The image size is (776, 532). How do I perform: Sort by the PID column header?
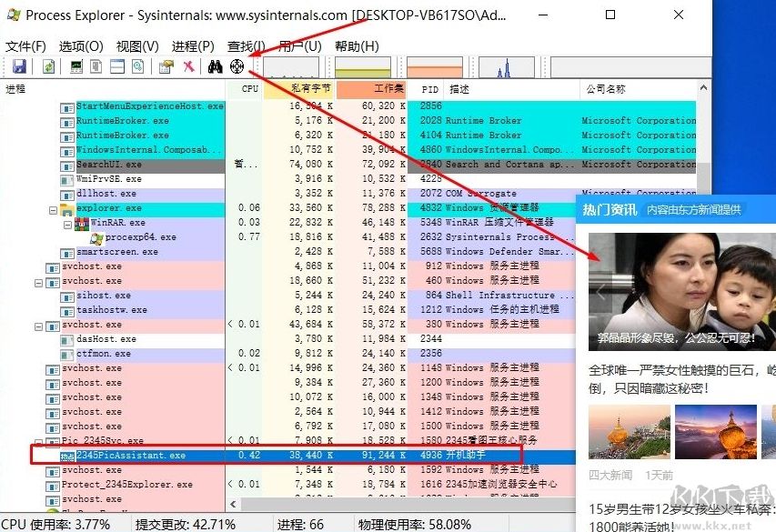(x=426, y=89)
